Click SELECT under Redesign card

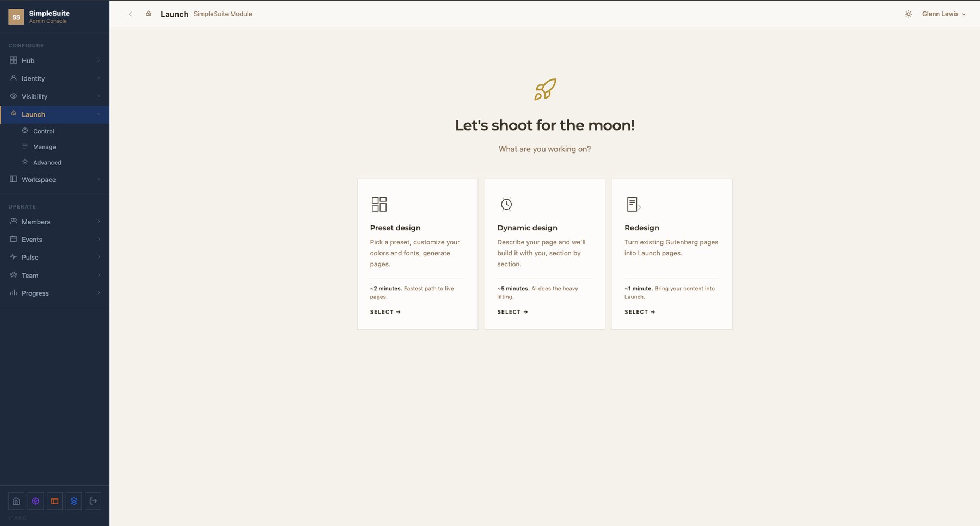640,312
